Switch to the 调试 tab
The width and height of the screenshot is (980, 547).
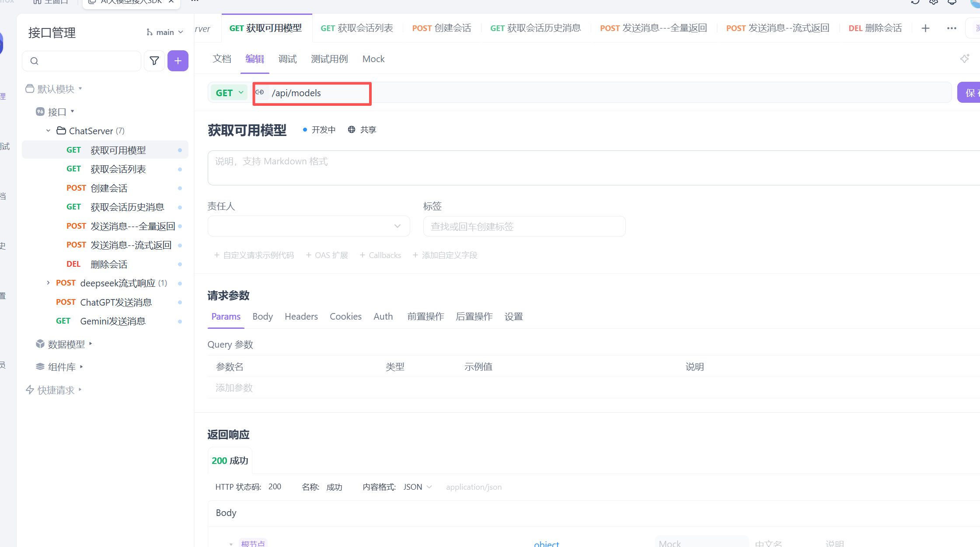tap(287, 59)
